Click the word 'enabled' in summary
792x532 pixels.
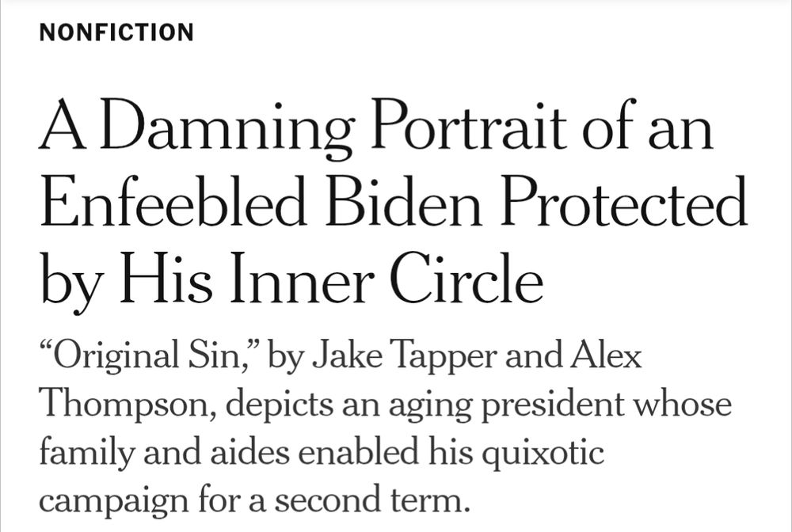click(359, 450)
